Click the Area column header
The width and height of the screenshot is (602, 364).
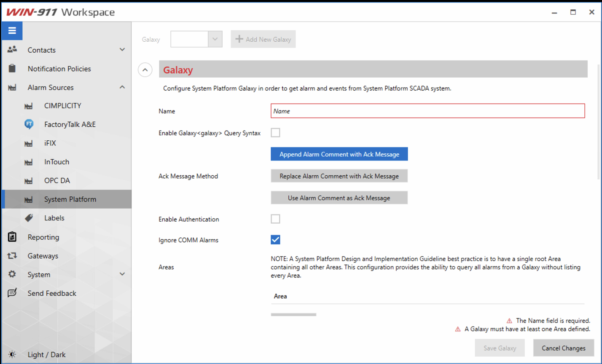(280, 296)
